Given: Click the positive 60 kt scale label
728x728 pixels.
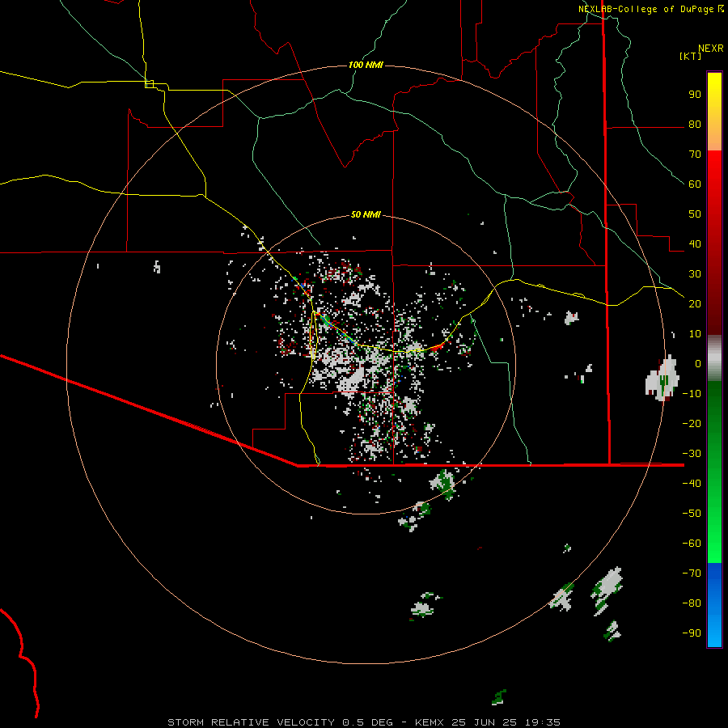Looking at the screenshot, I should [x=695, y=184].
